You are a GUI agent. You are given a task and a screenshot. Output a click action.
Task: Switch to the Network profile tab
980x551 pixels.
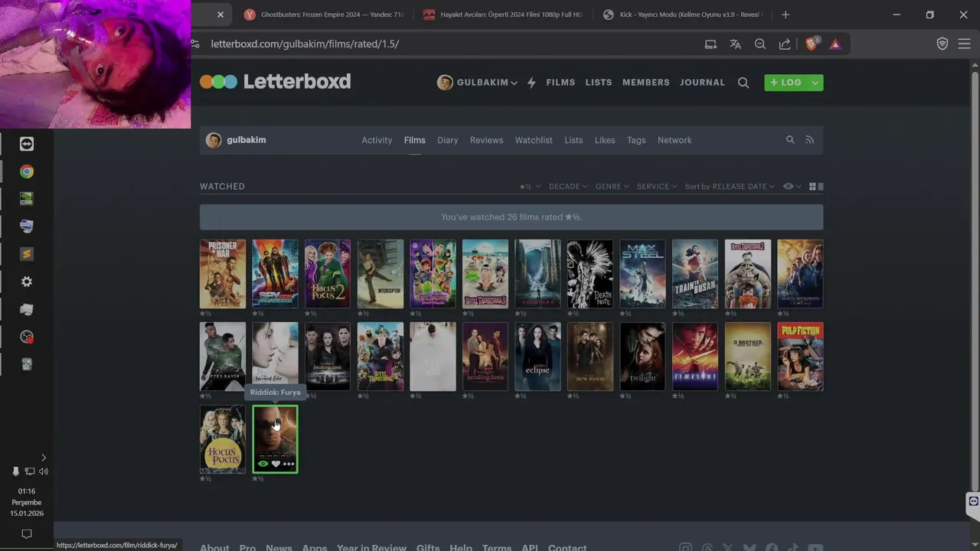pos(675,140)
